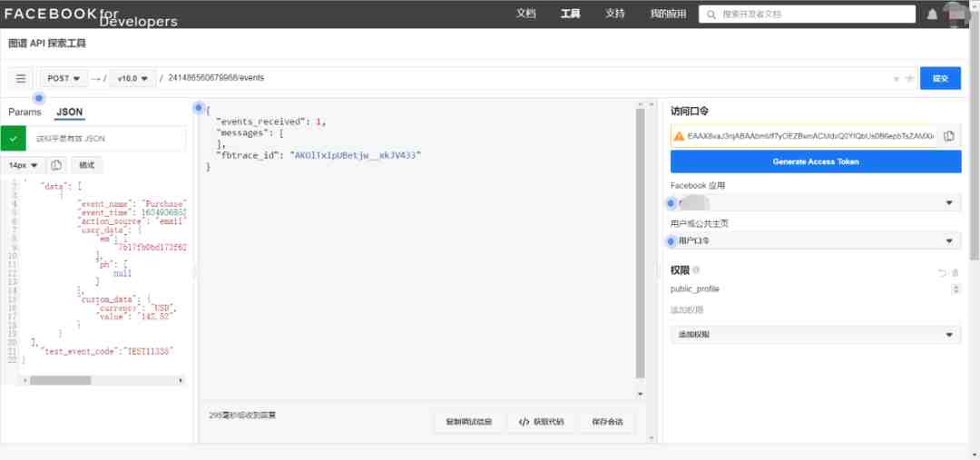Image resolution: width=980 pixels, height=460 pixels.
Task: Click the undo icon in permissions section
Action: (x=942, y=272)
